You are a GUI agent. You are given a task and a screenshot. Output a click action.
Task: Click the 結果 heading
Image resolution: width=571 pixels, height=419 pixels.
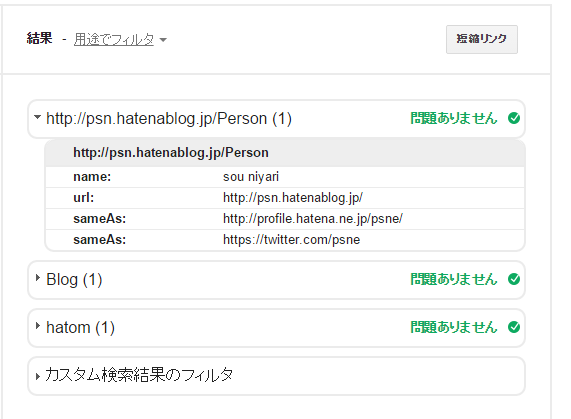40,38
